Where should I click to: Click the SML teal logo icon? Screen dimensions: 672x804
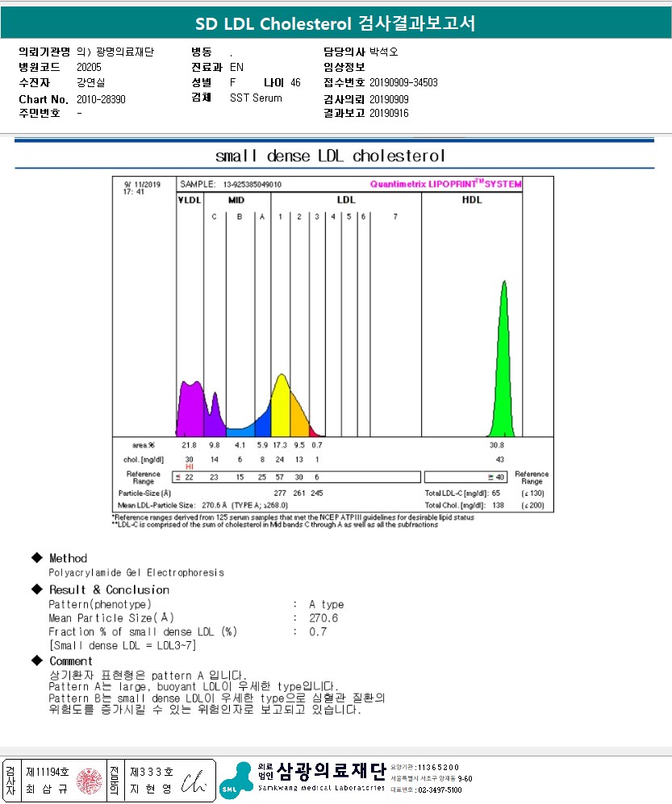[236, 781]
